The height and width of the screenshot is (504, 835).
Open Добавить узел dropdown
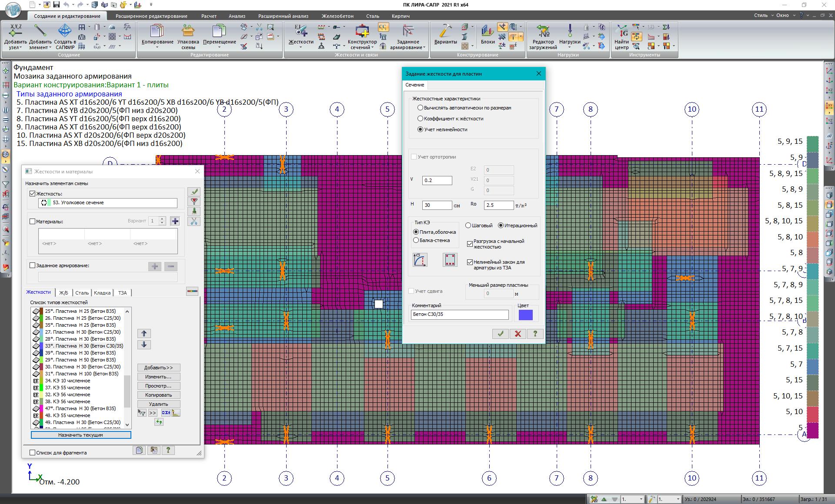point(20,48)
